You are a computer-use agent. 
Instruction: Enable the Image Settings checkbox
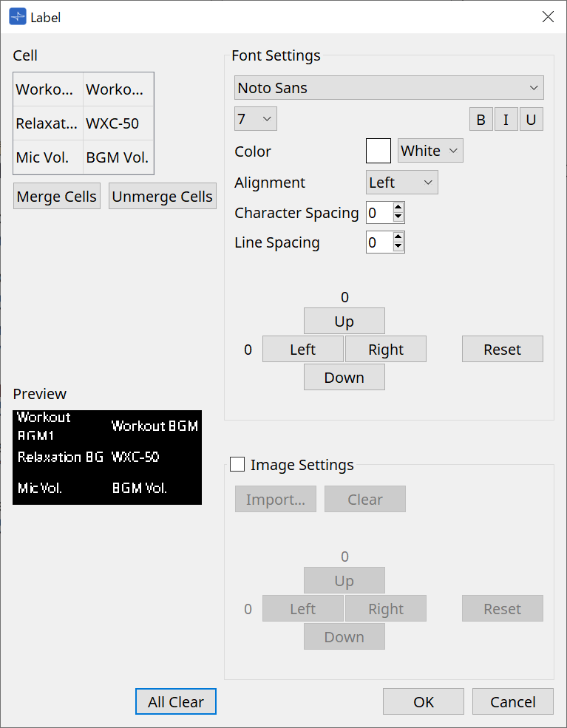[x=237, y=465]
